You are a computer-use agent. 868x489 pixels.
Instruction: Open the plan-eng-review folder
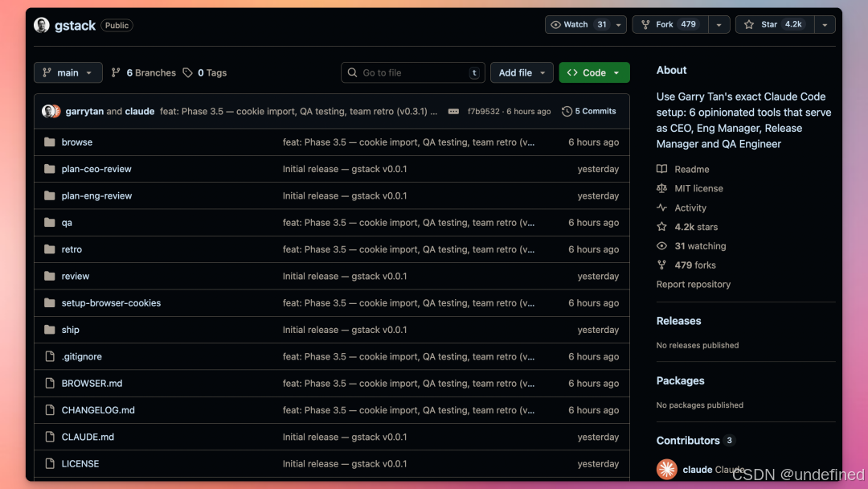(x=97, y=195)
